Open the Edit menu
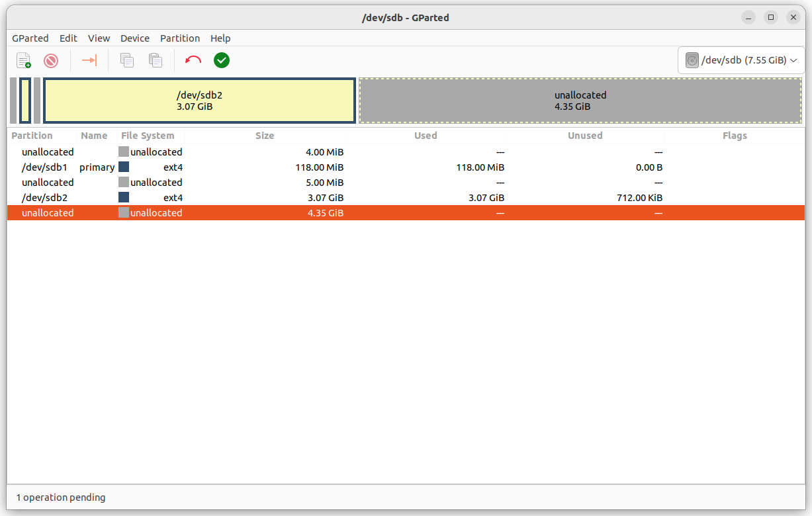The image size is (812, 516). click(68, 38)
